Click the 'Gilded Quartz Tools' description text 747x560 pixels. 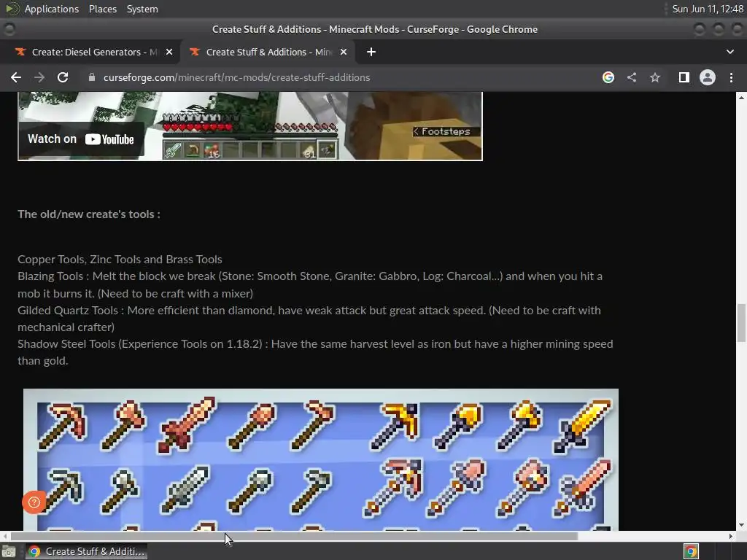tap(309, 319)
